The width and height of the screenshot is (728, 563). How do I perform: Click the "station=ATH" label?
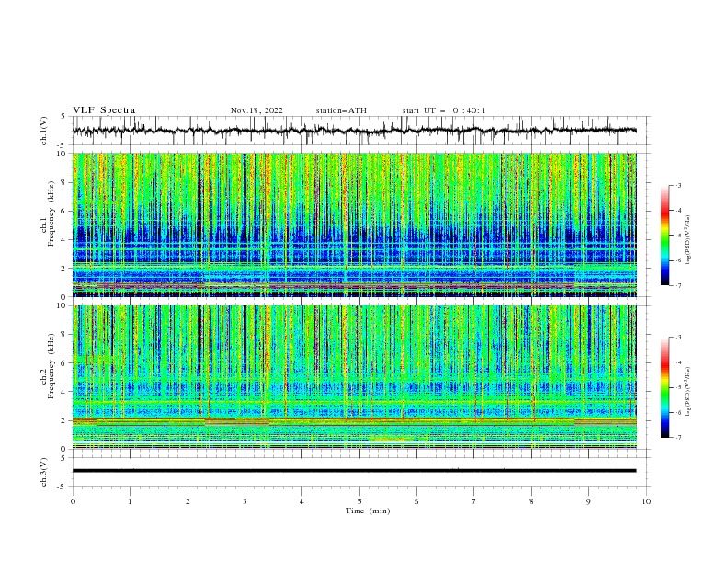(x=341, y=110)
